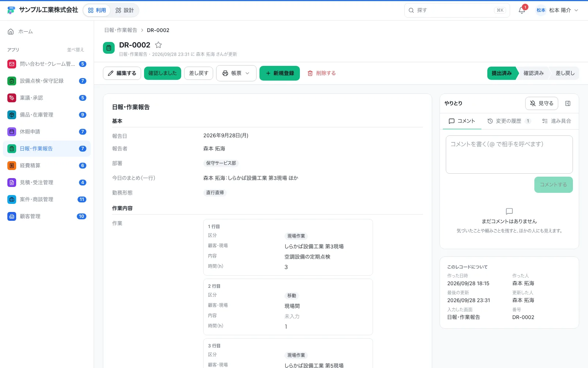Switch to 利用 mode
The width and height of the screenshot is (588, 368).
click(x=97, y=10)
